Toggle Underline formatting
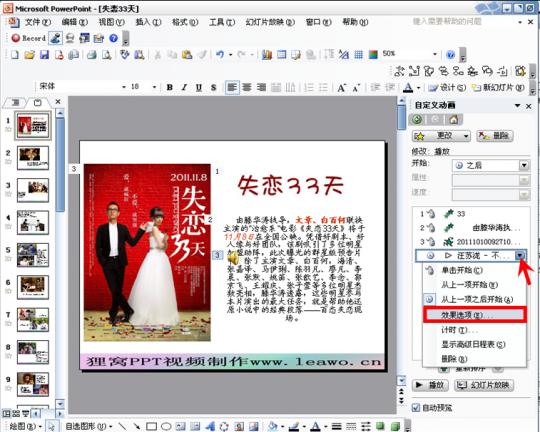 pyautogui.click(x=199, y=87)
